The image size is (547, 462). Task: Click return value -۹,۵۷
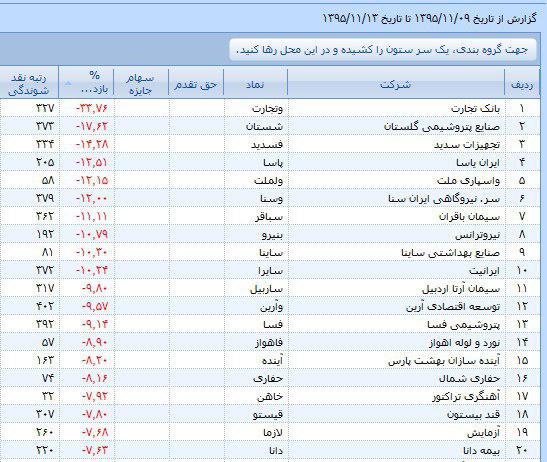[95, 307]
